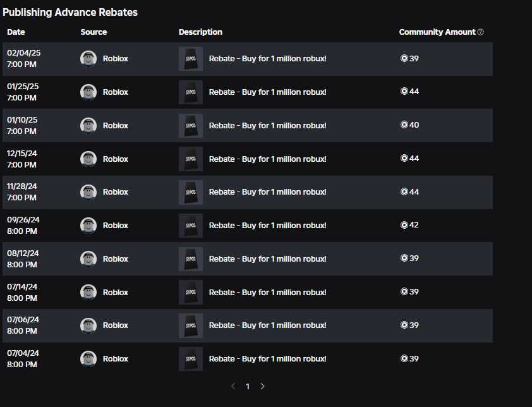Go to the previous page arrow
This screenshot has height=407, width=532.
click(x=233, y=386)
